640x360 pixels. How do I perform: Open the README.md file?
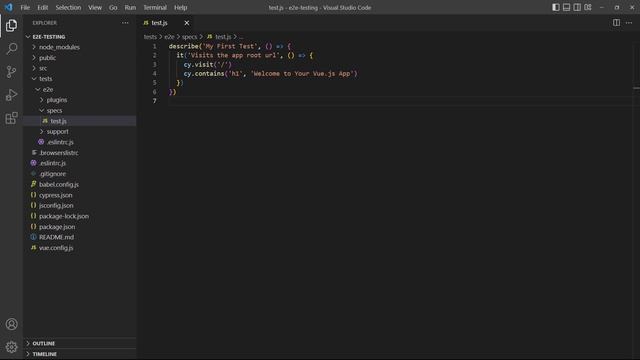tap(80, 237)
